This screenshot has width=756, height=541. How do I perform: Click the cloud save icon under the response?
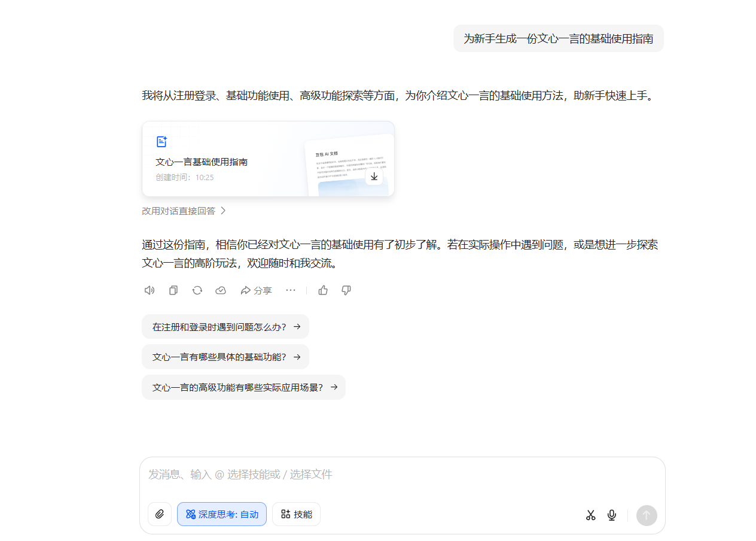pos(221,290)
